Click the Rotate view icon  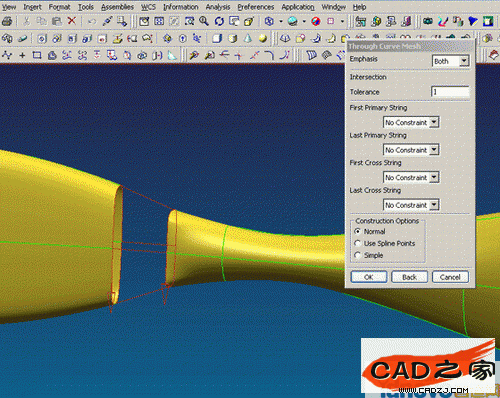pos(219,21)
